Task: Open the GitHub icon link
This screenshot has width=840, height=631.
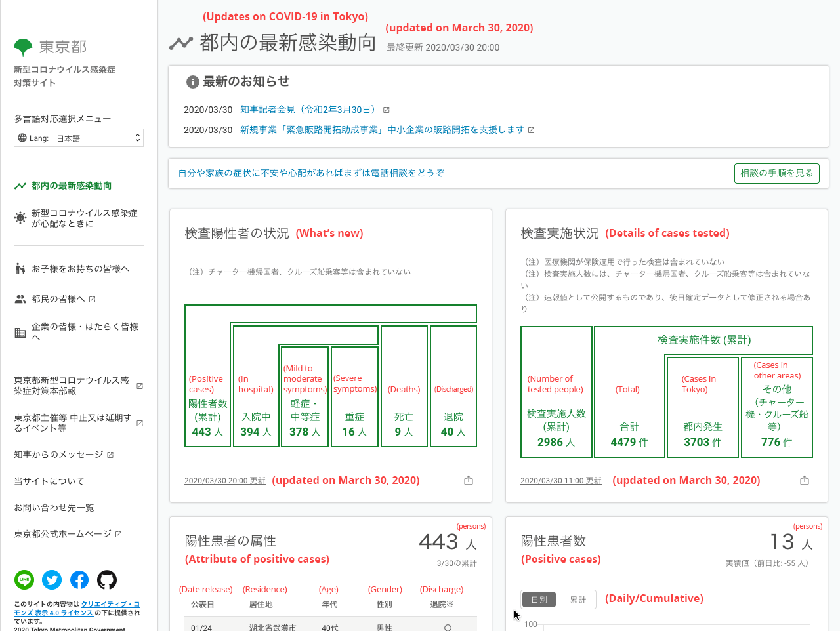Action: click(107, 580)
